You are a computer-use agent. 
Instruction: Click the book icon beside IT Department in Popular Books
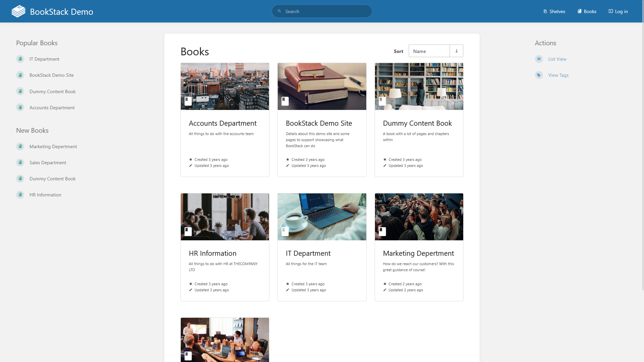click(20, 59)
